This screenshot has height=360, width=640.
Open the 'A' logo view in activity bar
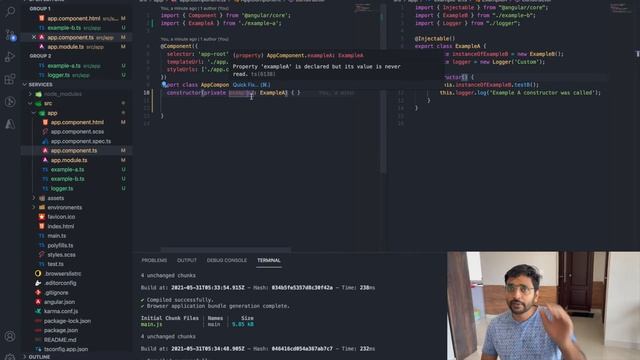tap(10, 124)
